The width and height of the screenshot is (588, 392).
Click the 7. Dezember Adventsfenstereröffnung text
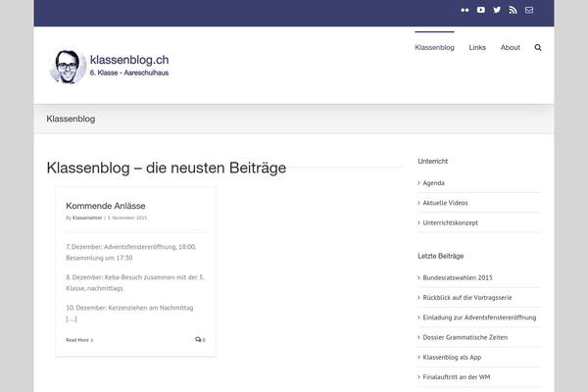coord(131,252)
